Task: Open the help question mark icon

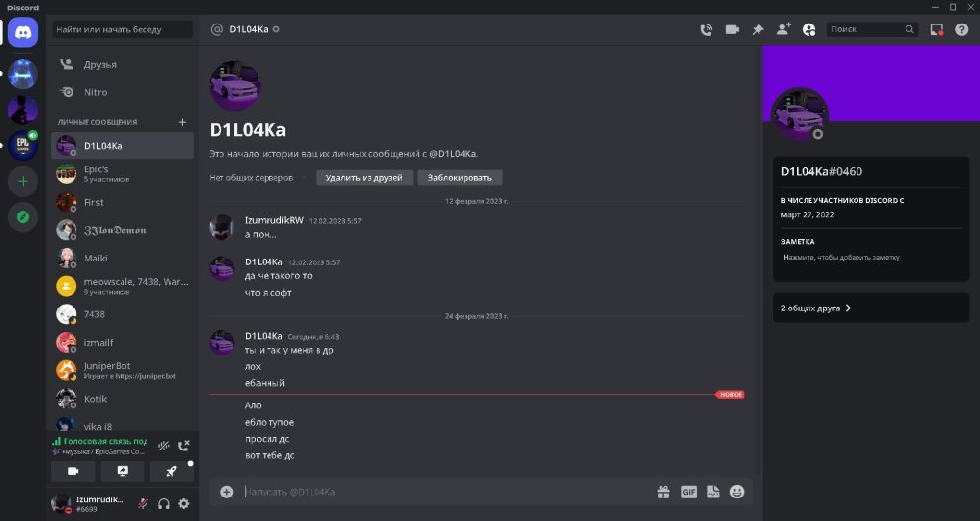Action: (x=962, y=29)
